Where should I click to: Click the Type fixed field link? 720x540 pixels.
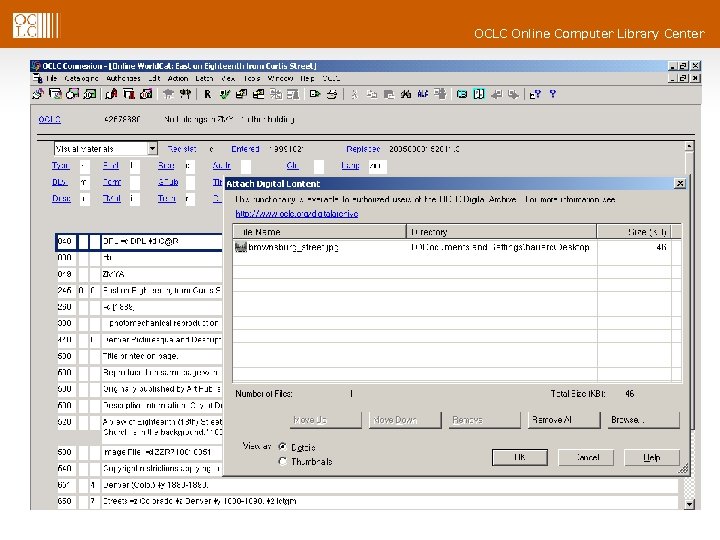click(x=61, y=165)
